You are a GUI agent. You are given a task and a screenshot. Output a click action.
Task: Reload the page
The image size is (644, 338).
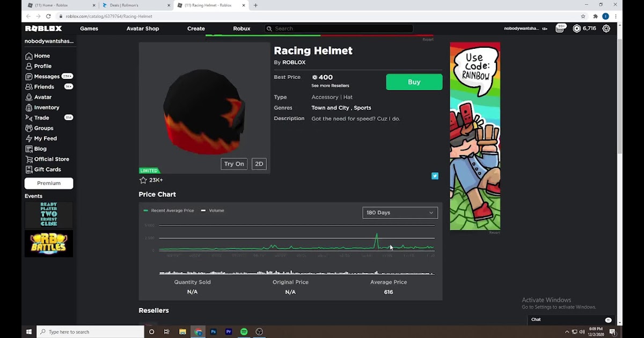48,16
